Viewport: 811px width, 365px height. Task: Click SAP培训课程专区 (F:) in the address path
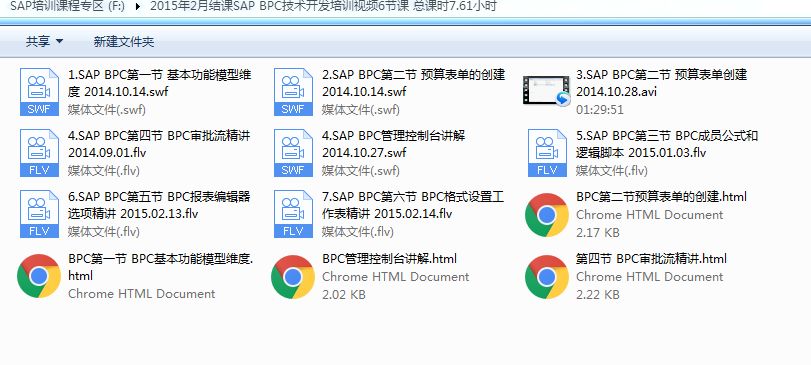(67, 6)
